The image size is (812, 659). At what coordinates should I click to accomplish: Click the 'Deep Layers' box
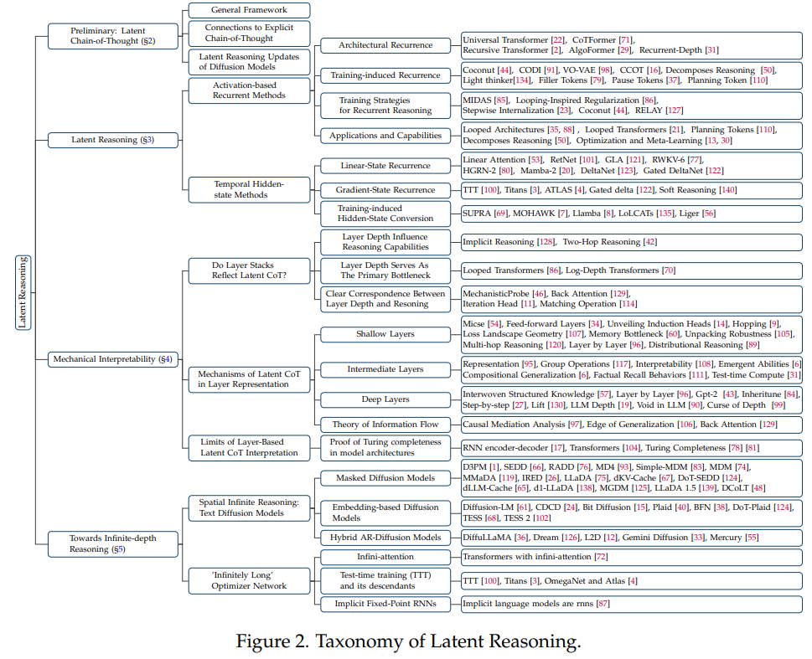[385, 399]
